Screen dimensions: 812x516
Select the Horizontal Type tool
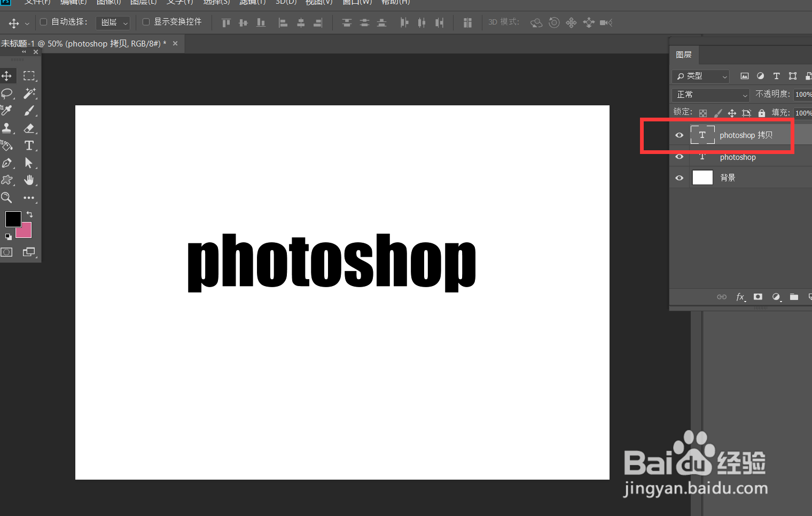pos(29,145)
